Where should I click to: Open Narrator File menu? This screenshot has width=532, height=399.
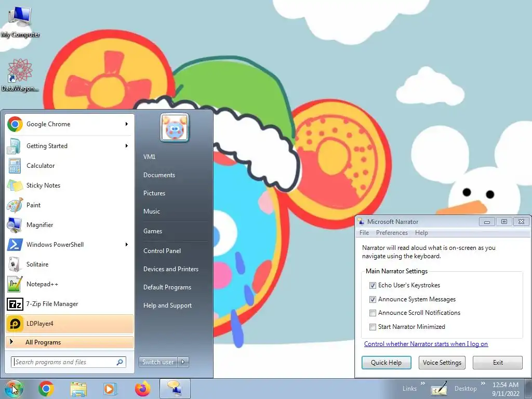(x=364, y=233)
